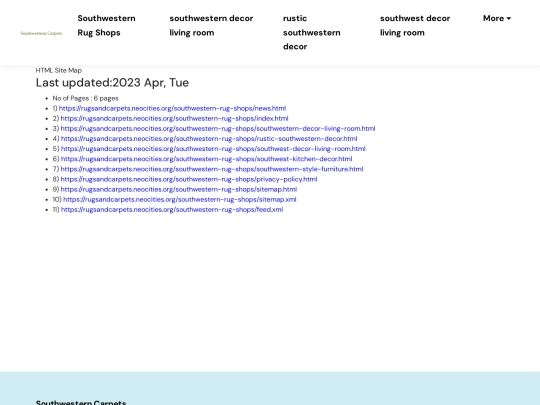Open the Southwestern Rug Shops menu item
This screenshot has width=540, height=405.
(106, 25)
